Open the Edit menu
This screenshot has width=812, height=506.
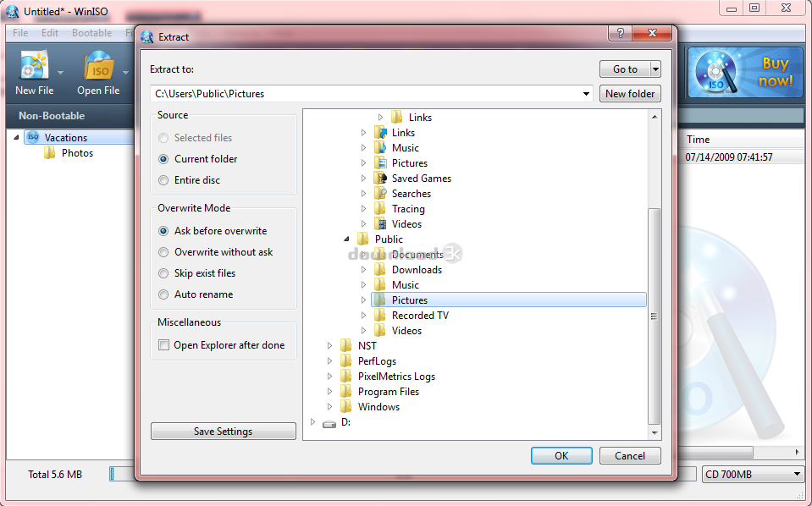(x=50, y=33)
